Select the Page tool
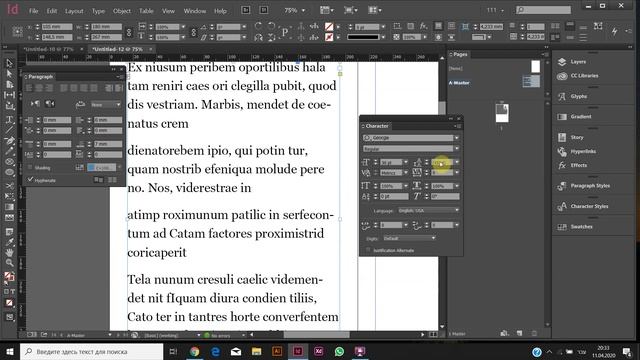The image size is (640, 360). [x=9, y=84]
